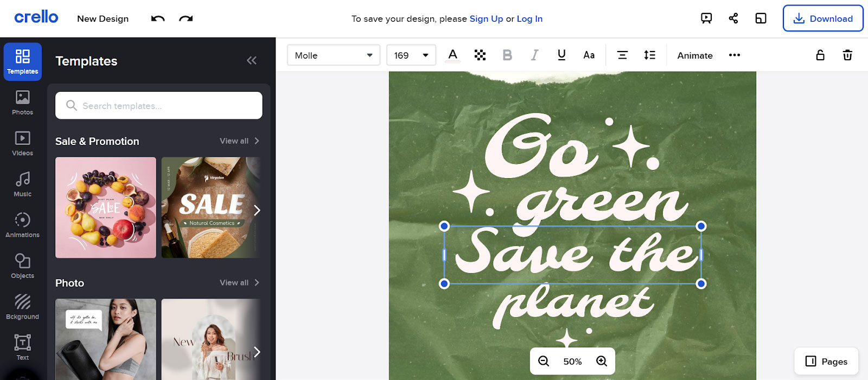The image size is (868, 380).
Task: Open the Molle font dropdown
Action: pyautogui.click(x=334, y=55)
